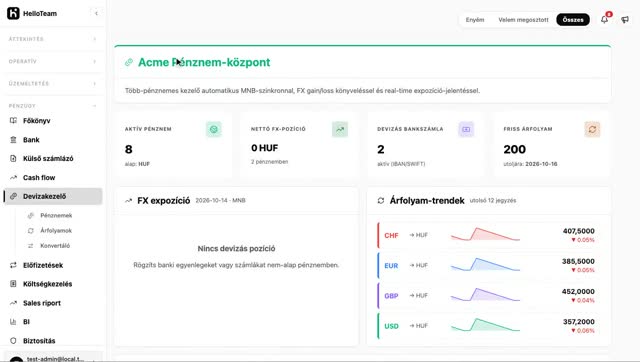Click the Biztosítás shield icon
The image size is (640, 362).
click(x=13, y=341)
